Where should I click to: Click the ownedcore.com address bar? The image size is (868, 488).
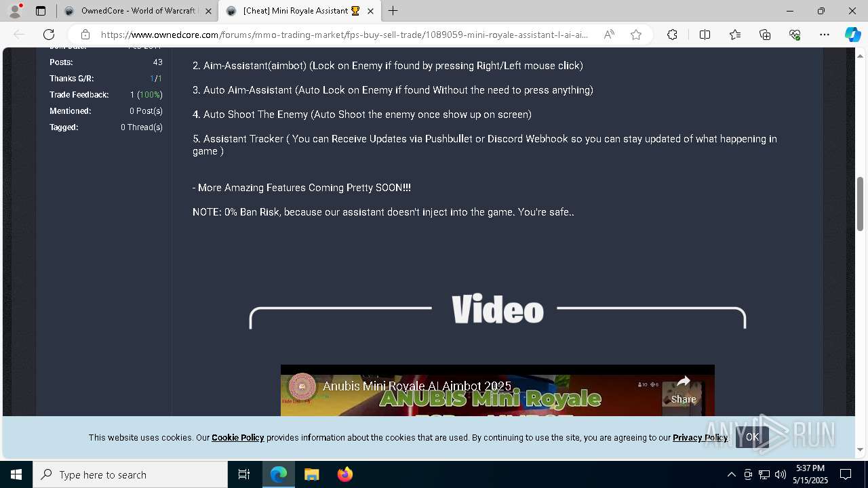344,35
